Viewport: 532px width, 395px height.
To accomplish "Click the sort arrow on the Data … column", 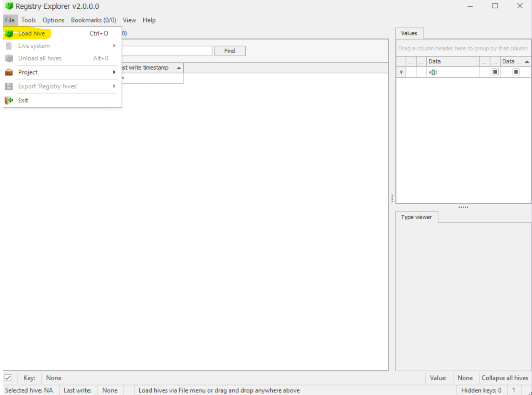I will (527, 61).
